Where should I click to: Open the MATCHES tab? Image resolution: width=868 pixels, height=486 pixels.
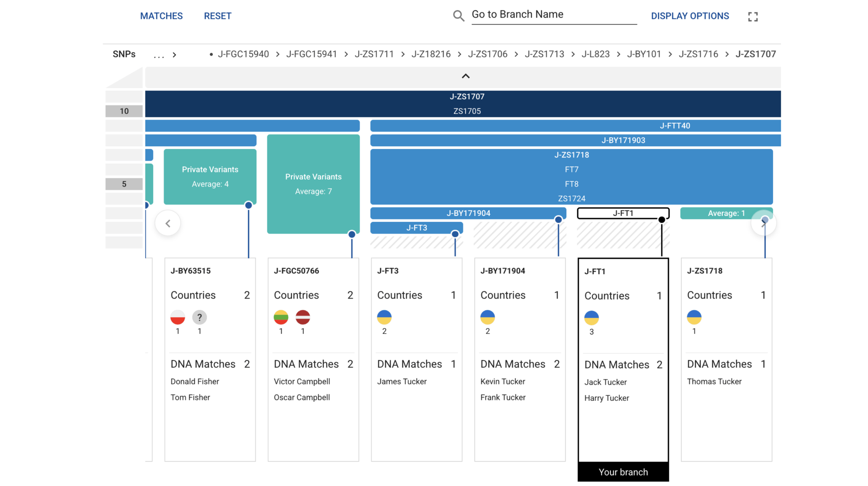(161, 16)
